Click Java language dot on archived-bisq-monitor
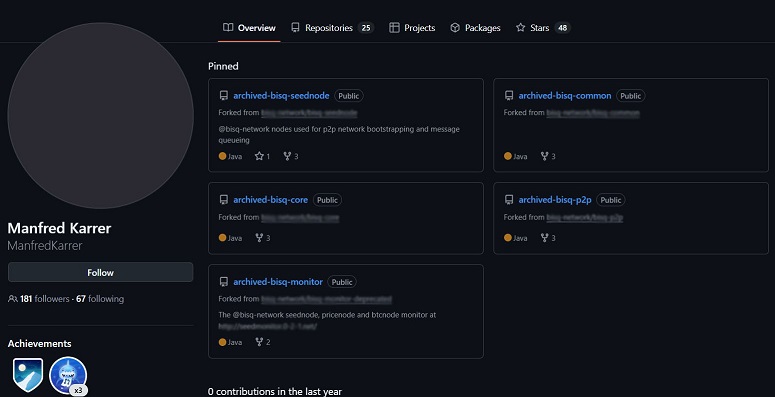This screenshot has width=775, height=397. [222, 342]
